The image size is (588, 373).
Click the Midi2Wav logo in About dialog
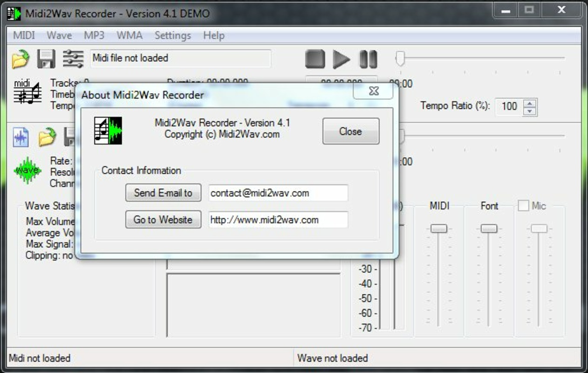point(108,131)
